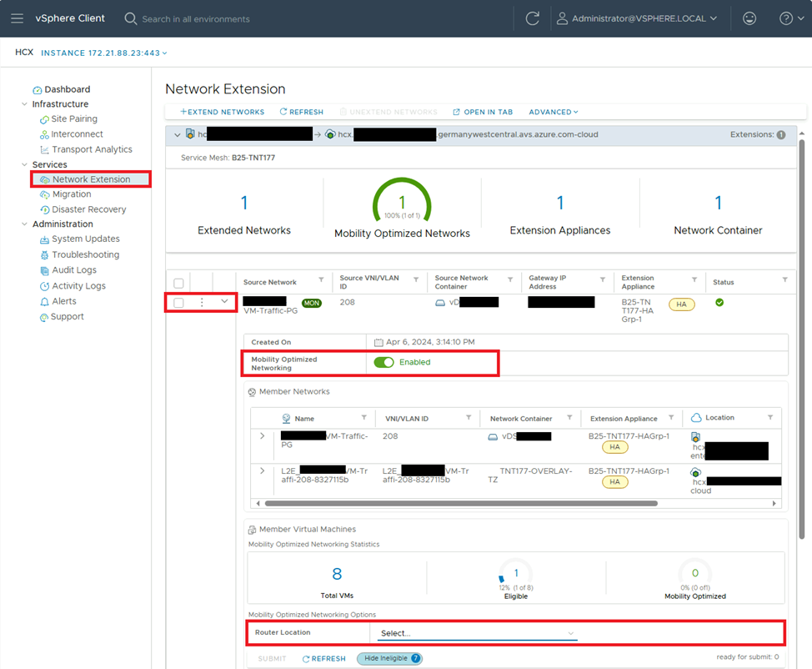Screen dimensions: 812x669
Task: Click the MON badge on VM-Traffic-PG
Action: (312, 303)
